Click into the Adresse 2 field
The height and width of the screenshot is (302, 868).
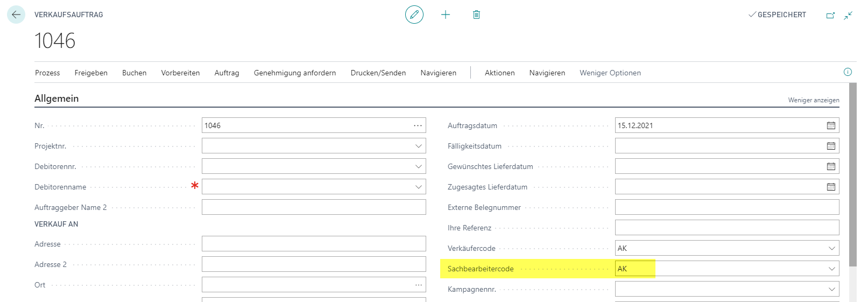pos(314,264)
